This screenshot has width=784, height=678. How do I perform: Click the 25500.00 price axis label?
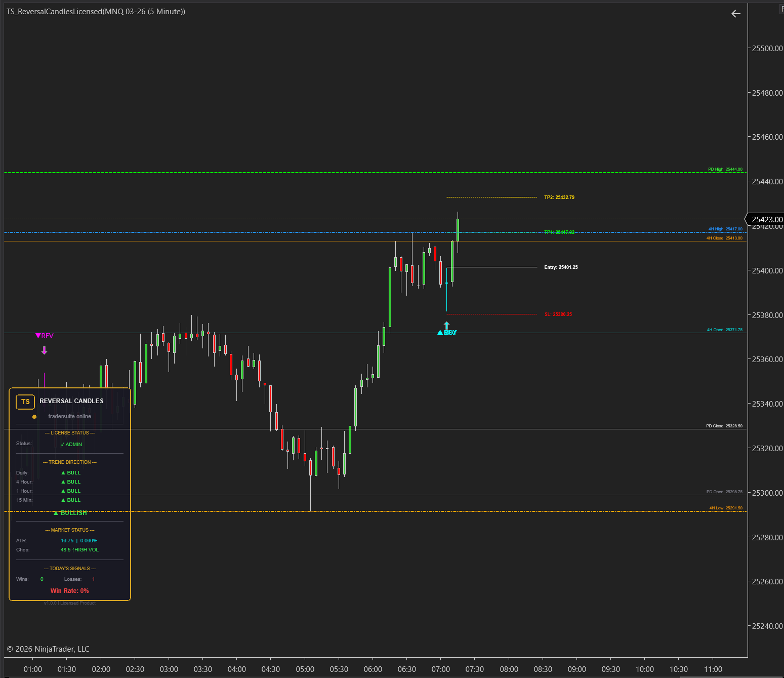pos(767,49)
